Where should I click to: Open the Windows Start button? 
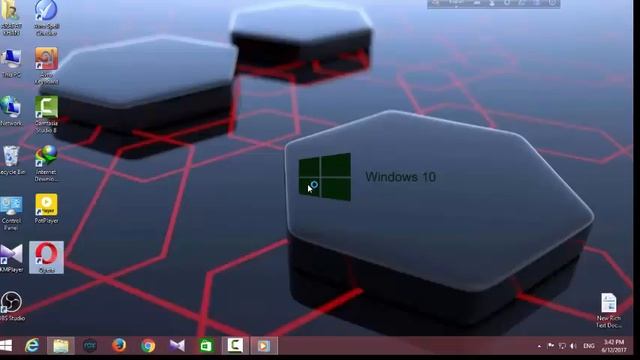pyautogui.click(x=6, y=346)
